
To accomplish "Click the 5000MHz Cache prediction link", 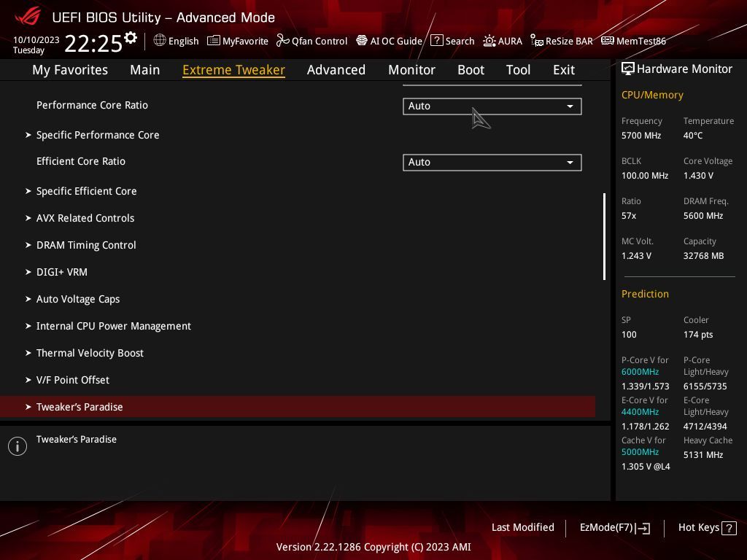I will coord(640,452).
